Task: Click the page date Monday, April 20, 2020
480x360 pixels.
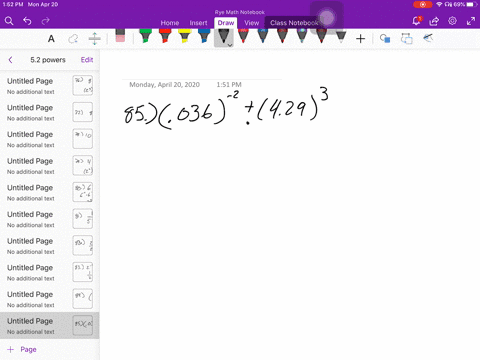Action: click(164, 85)
